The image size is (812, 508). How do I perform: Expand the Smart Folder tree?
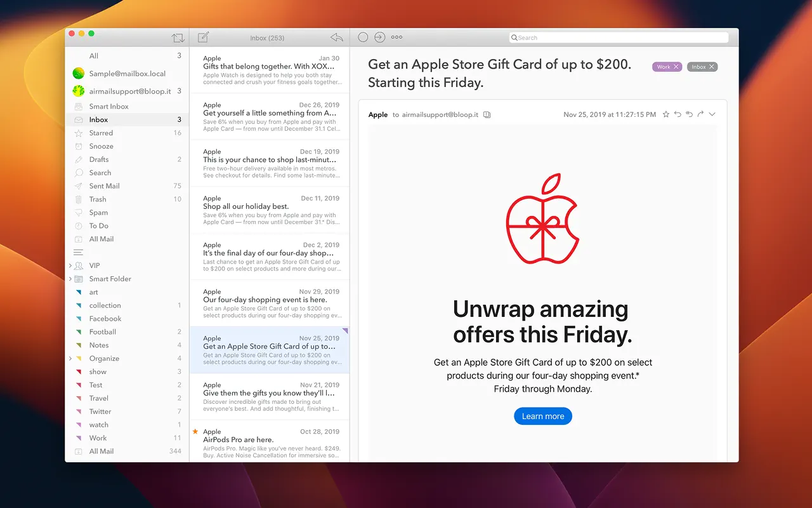(x=70, y=279)
